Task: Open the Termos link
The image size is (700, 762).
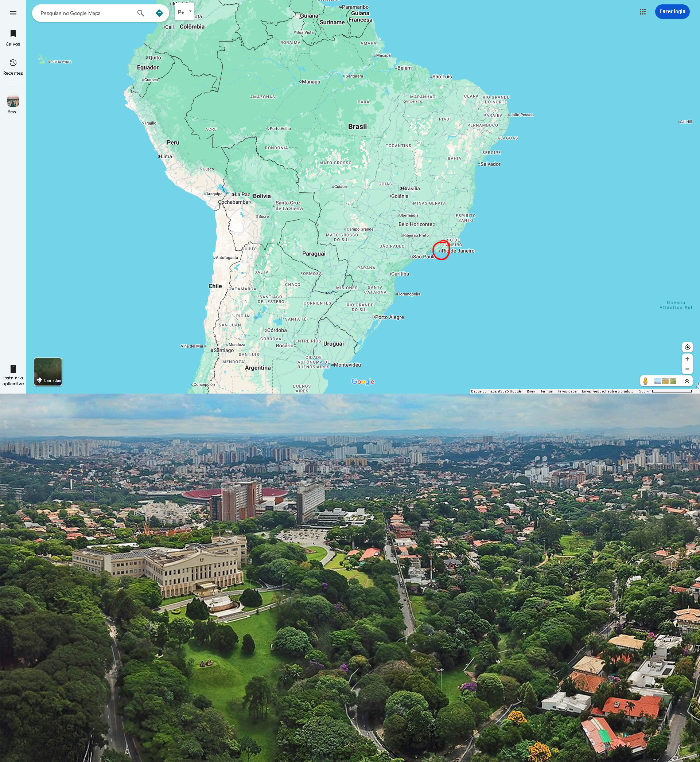Action: [546, 391]
